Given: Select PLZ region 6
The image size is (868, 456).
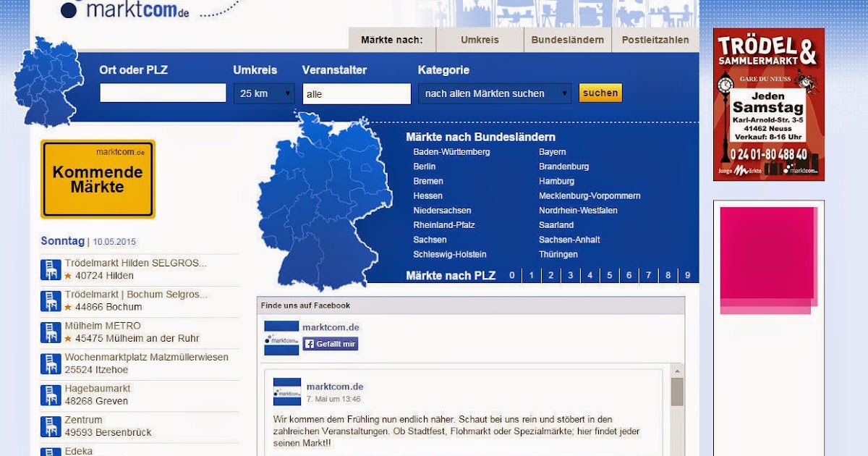Looking at the screenshot, I should [x=629, y=275].
